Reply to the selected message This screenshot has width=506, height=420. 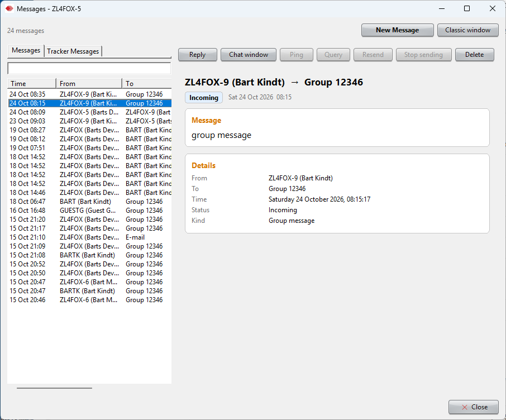point(198,55)
